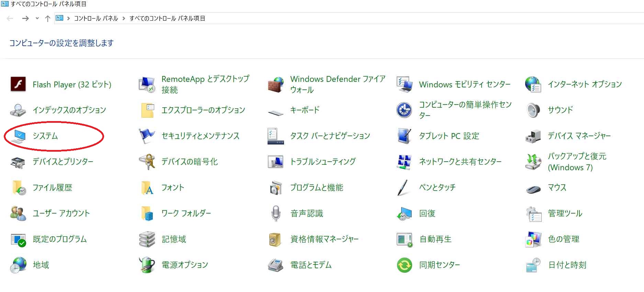Click the forward navigation arrow

click(x=25, y=19)
